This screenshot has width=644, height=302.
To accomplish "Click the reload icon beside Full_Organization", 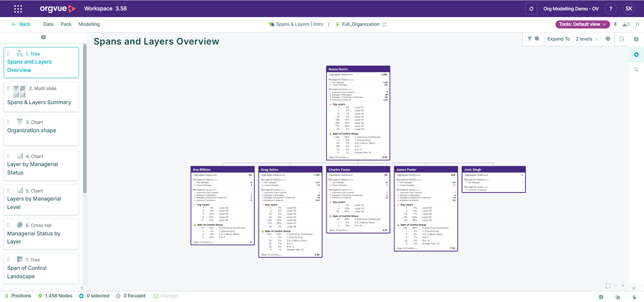I will [x=384, y=24].
